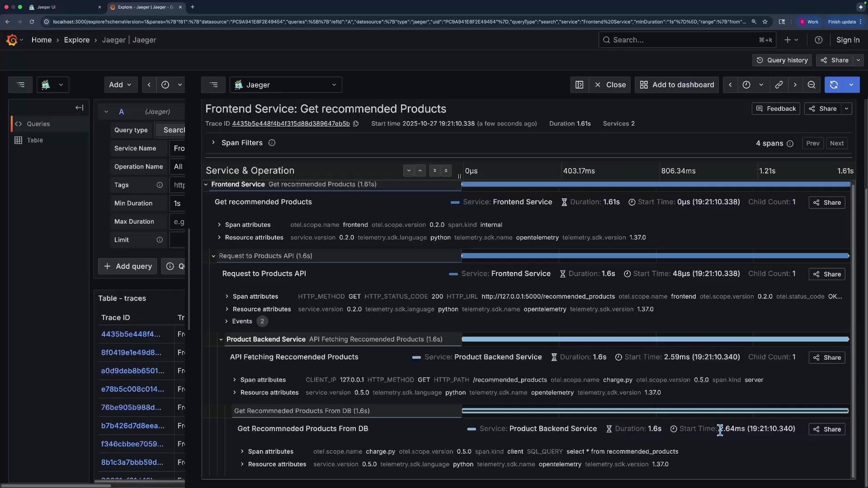Open the left pane datasource icon picker
This screenshot has height=488, width=868.
(x=53, y=85)
